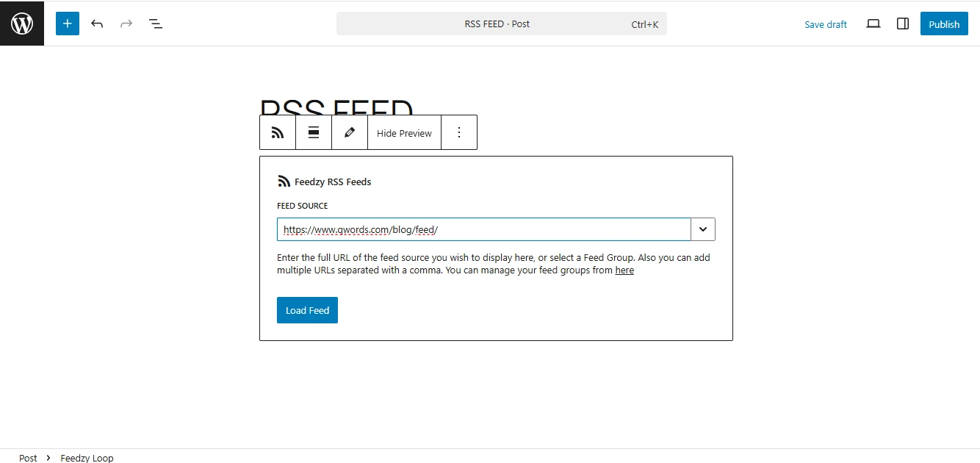Image resolution: width=980 pixels, height=463 pixels.
Task: Undo the last change
Action: point(97,24)
